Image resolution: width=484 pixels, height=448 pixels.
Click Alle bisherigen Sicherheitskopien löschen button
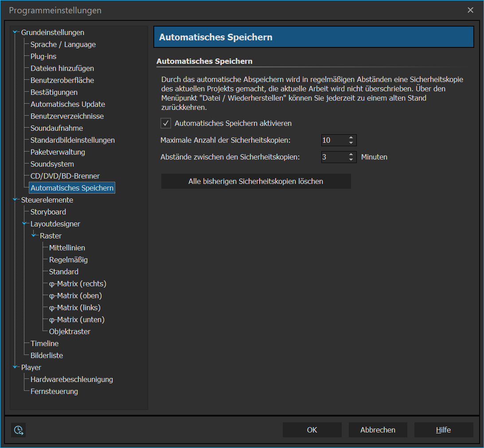[256, 181]
